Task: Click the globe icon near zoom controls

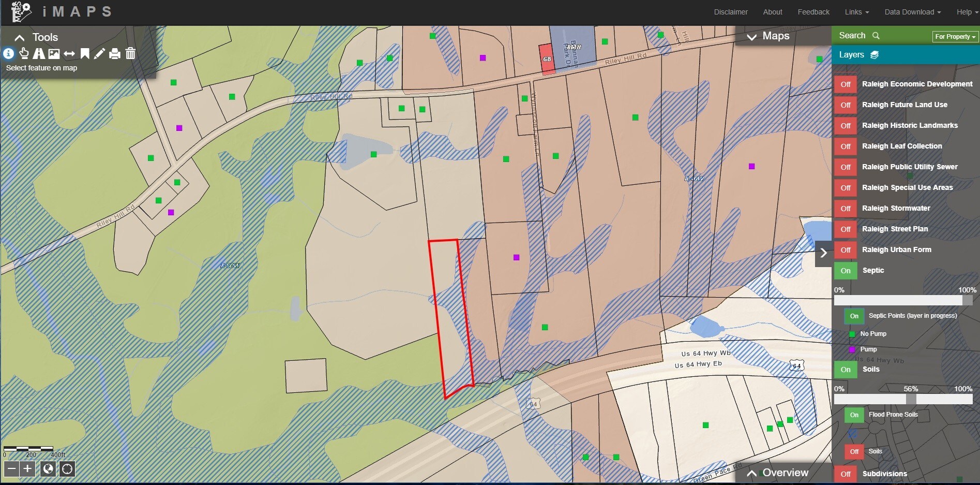Action: pos(48,469)
